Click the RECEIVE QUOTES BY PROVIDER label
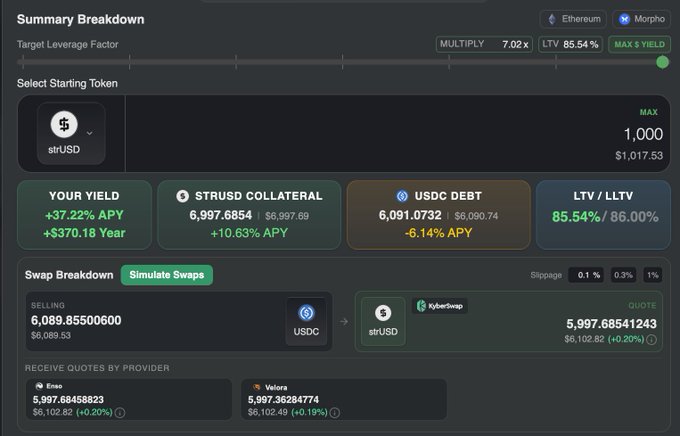The width and height of the screenshot is (680, 436). [x=97, y=368]
